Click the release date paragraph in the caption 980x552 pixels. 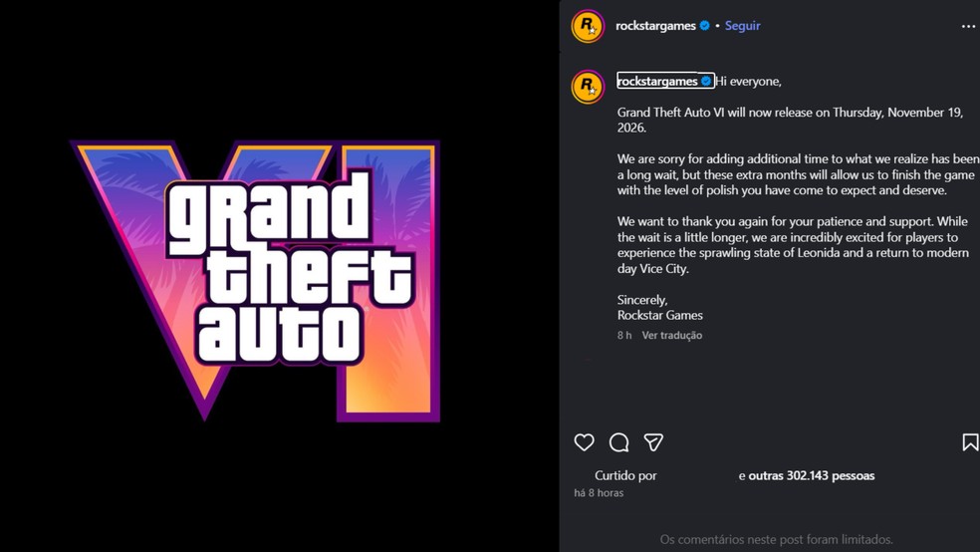[789, 120]
